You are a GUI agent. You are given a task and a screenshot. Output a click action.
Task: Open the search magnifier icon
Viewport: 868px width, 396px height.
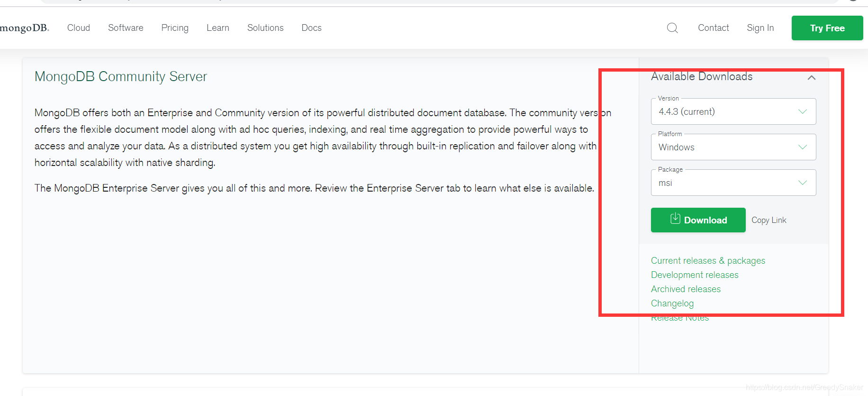[x=672, y=28]
